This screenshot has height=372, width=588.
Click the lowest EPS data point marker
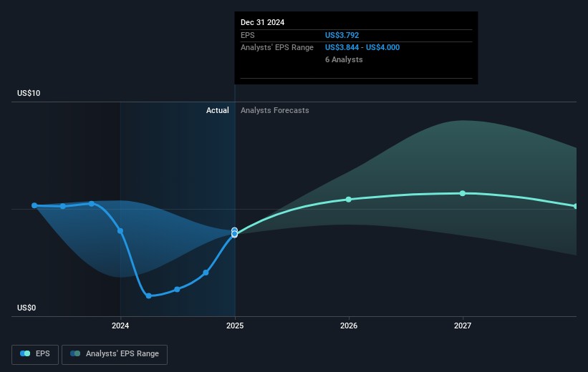click(149, 295)
